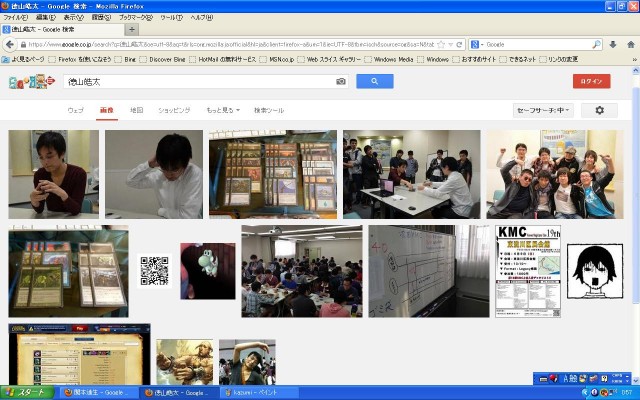Click the padlock icon in the address bar
640x400 pixels.
pyautogui.click(x=23, y=44)
